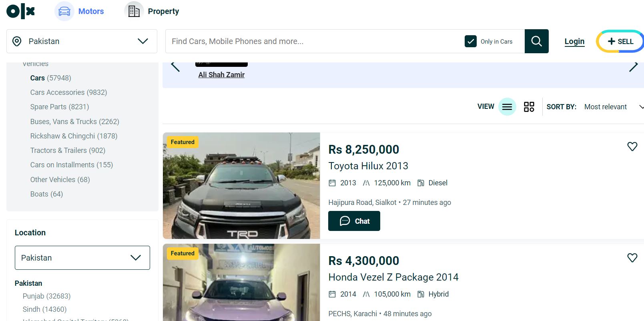Image resolution: width=644 pixels, height=321 pixels.
Task: Switch to the Motors tab
Action: tap(80, 11)
